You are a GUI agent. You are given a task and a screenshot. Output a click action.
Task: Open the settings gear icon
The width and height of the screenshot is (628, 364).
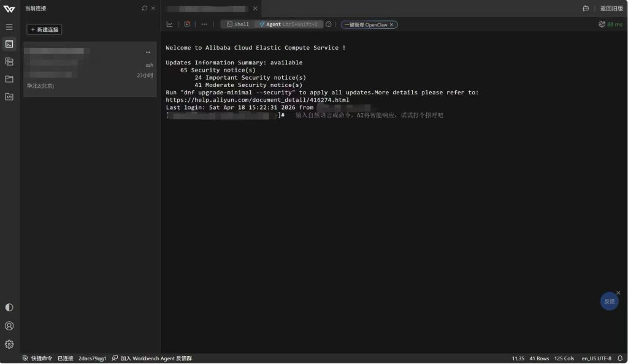pyautogui.click(x=9, y=344)
